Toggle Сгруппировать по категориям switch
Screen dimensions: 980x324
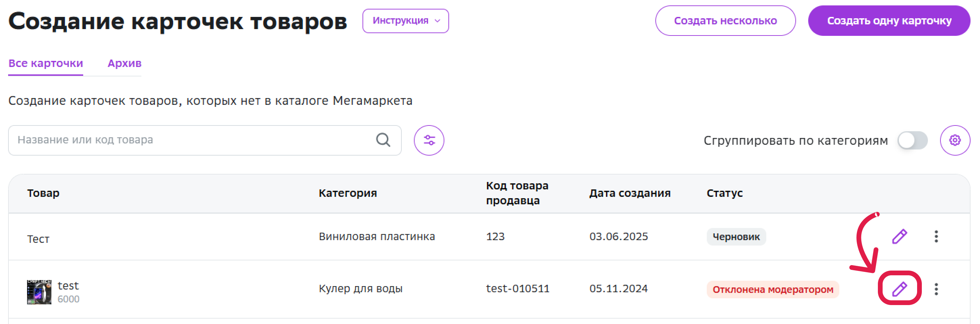(912, 140)
